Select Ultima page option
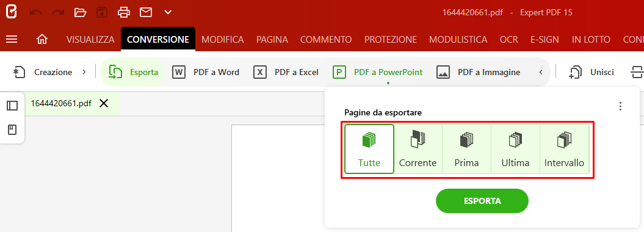Screen dimensions: 644x232 click(515, 149)
